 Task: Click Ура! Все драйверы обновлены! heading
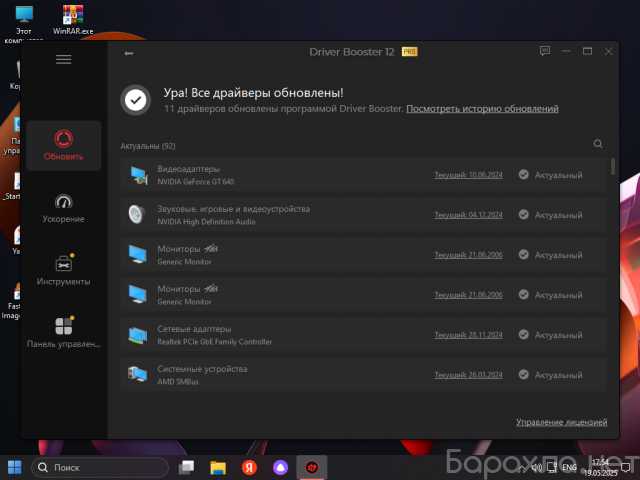click(x=253, y=93)
